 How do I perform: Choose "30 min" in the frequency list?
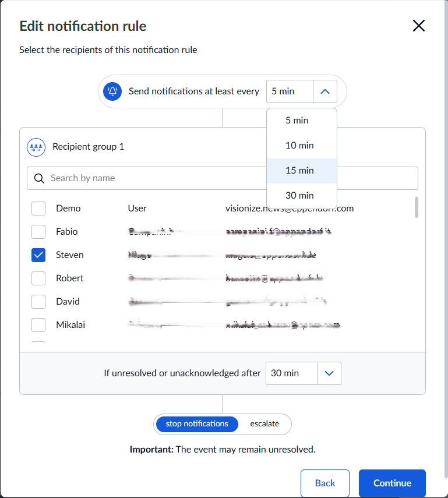click(x=299, y=195)
